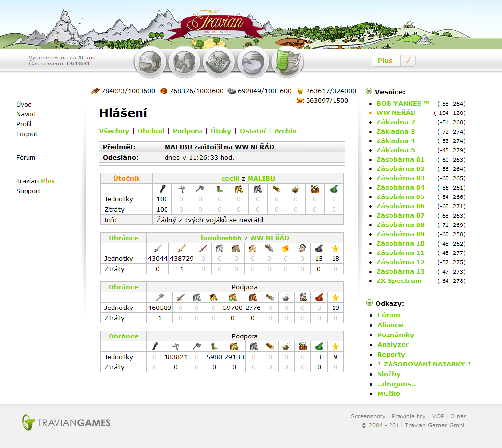
Task: Open the MALIBU village link
Action: [x=261, y=179]
